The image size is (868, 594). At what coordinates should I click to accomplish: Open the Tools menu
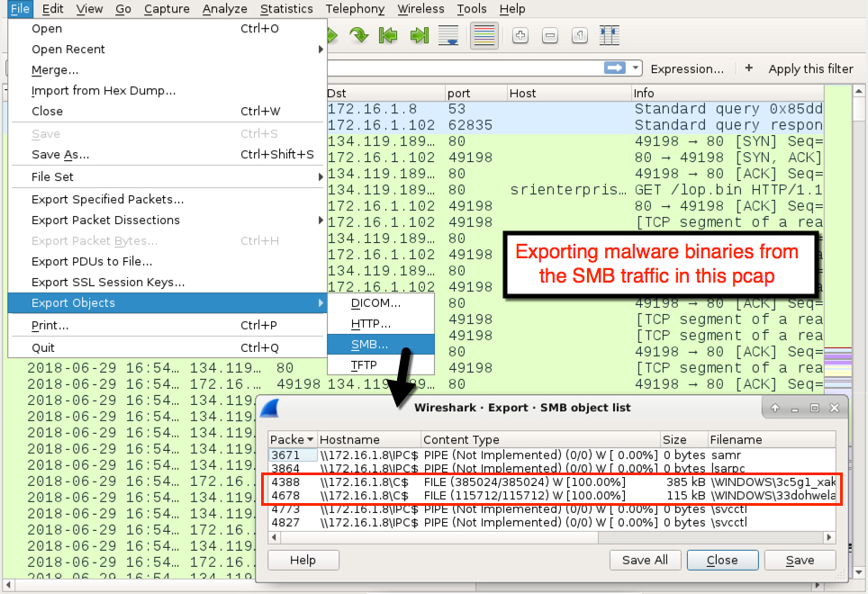tap(472, 9)
